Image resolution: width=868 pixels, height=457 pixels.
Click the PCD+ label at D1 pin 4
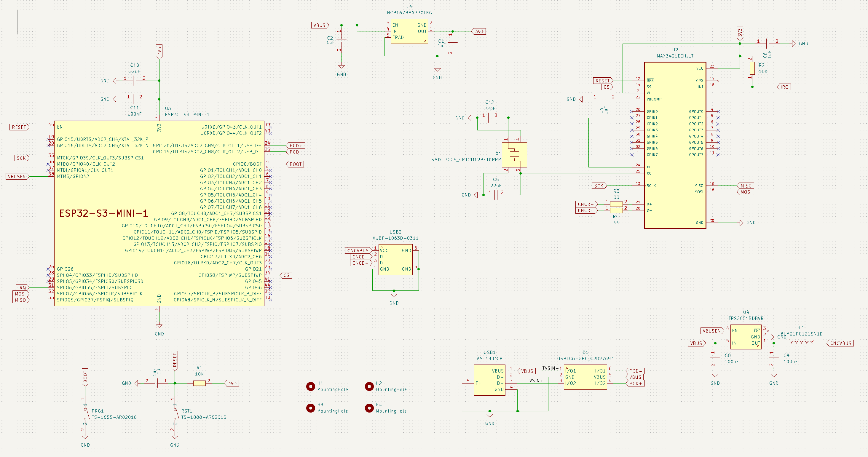coord(635,383)
